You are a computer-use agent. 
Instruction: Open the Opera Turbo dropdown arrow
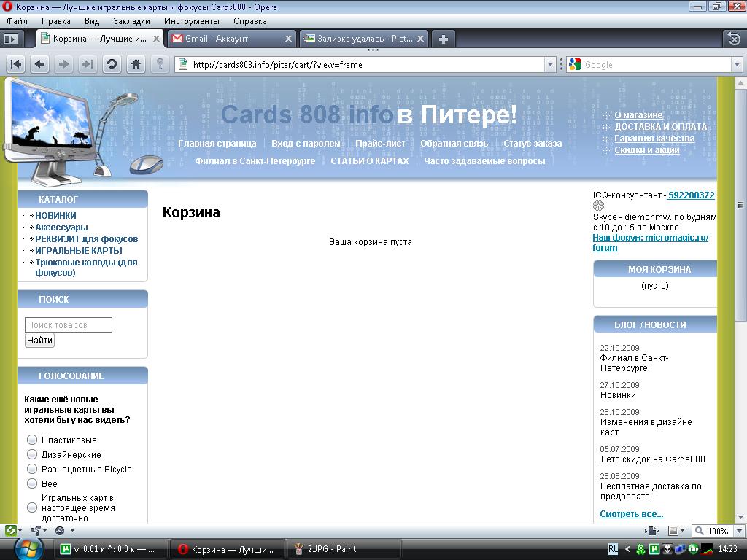[x=72, y=530]
